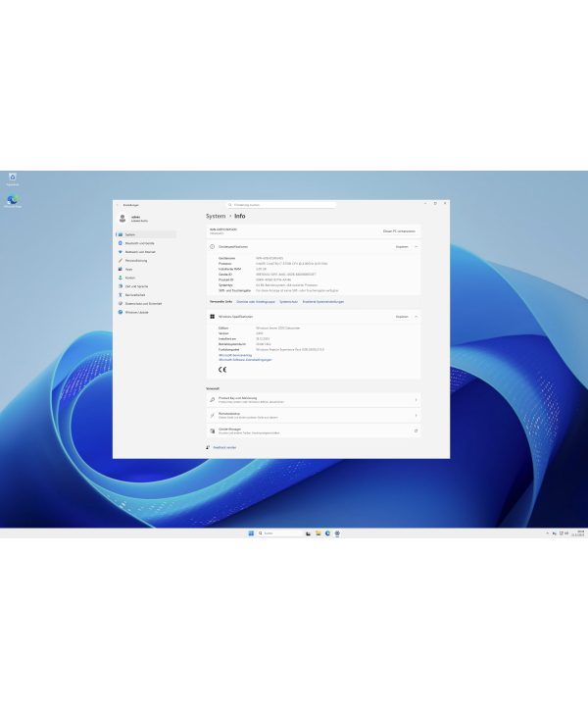Viewport: 588px width, 709px height.
Task: Click System in the breadcrumb header
Action: tap(216, 216)
